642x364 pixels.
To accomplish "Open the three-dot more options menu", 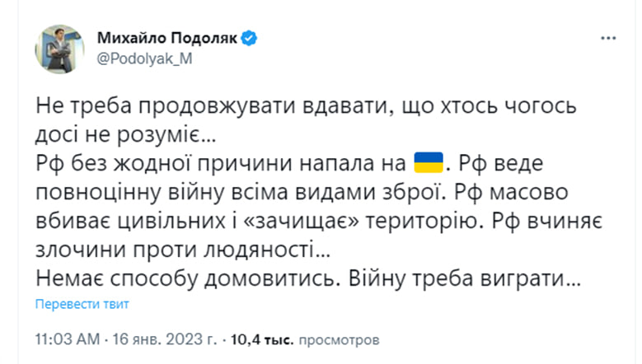I will click(x=608, y=39).
